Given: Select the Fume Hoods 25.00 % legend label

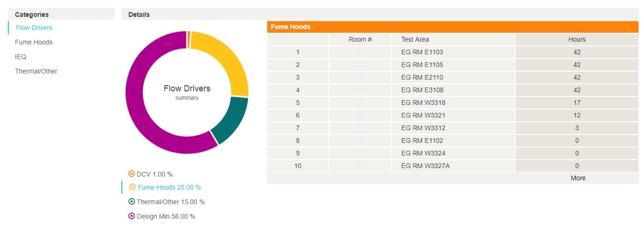Looking at the screenshot, I should (169, 187).
